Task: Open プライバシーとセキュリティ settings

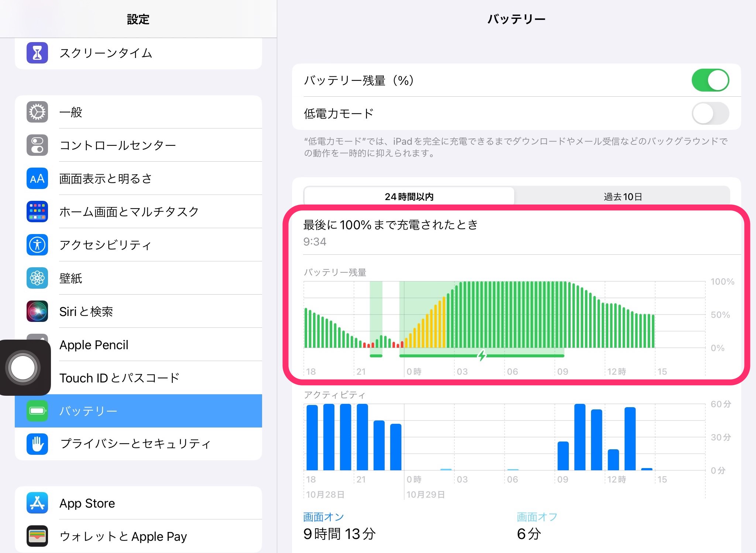Action: coord(138,444)
